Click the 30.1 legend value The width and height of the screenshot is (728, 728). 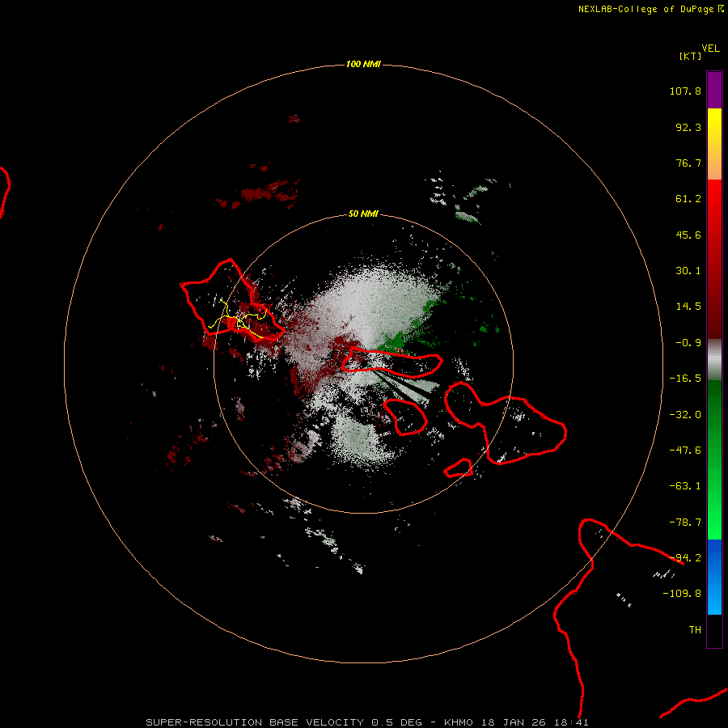click(688, 271)
